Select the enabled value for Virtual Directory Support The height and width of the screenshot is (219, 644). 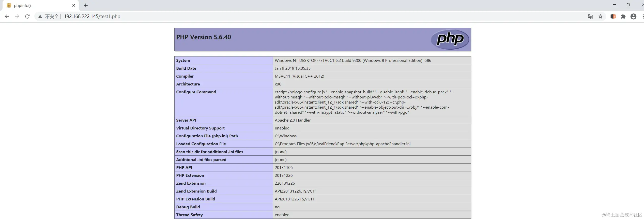point(282,128)
